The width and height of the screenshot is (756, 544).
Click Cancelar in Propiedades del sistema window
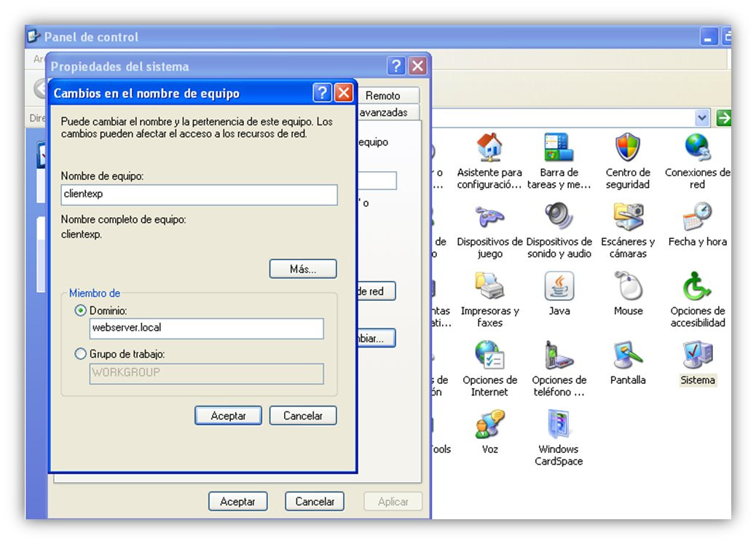click(315, 502)
